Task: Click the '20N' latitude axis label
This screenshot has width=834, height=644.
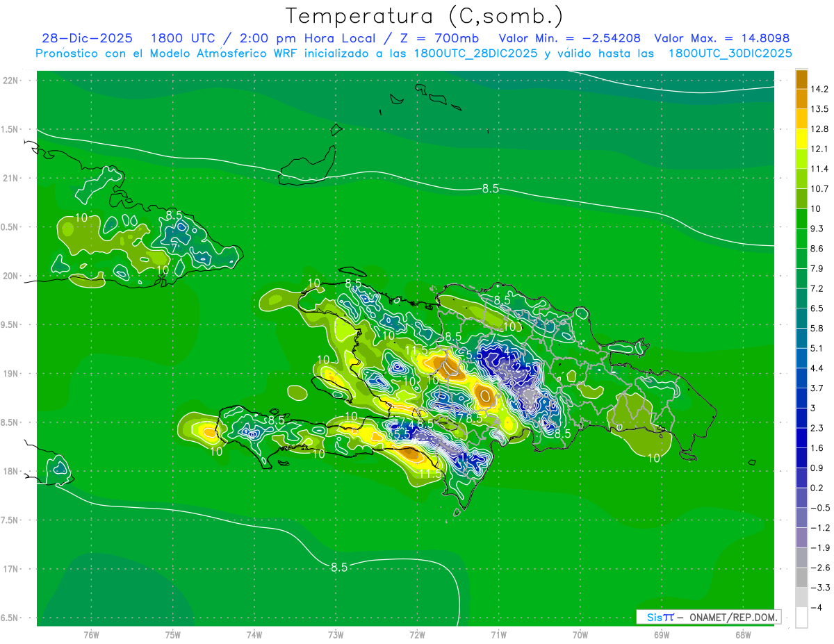Action: (x=11, y=276)
